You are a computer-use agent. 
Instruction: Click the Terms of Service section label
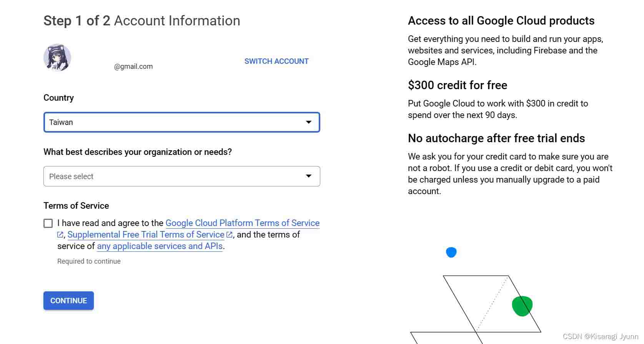click(76, 206)
